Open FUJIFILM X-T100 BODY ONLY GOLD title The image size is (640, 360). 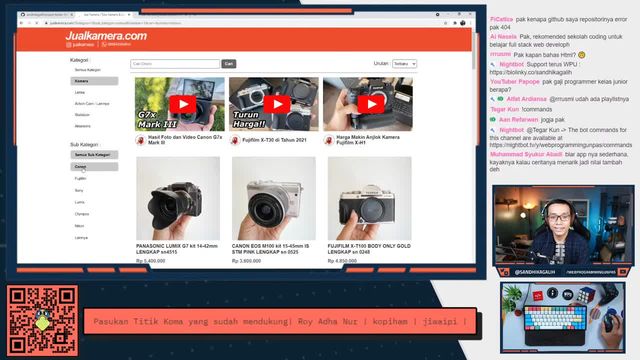(x=369, y=249)
